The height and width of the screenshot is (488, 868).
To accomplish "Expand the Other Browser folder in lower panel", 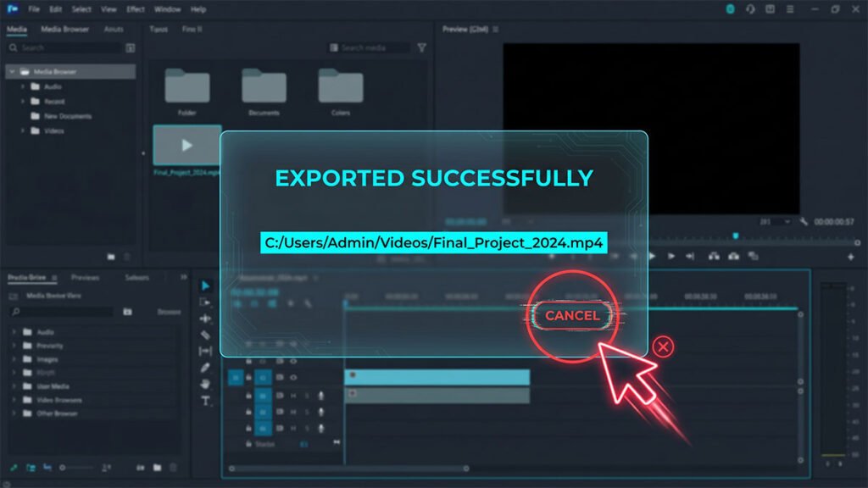I will [14, 413].
